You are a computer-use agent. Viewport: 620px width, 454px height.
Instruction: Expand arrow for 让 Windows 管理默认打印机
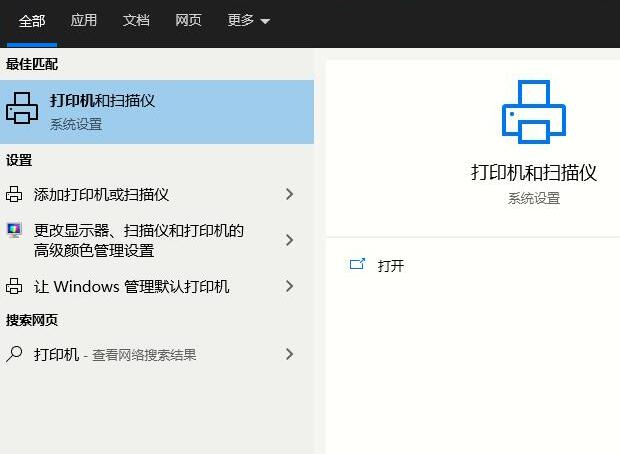coord(289,286)
